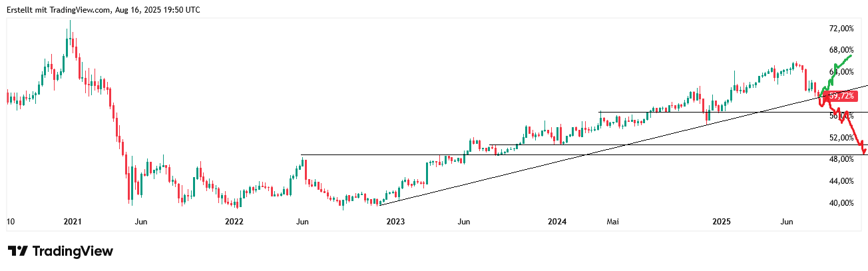868x271 pixels.
Task: Click the 48,00% axis label
Action: [841, 159]
